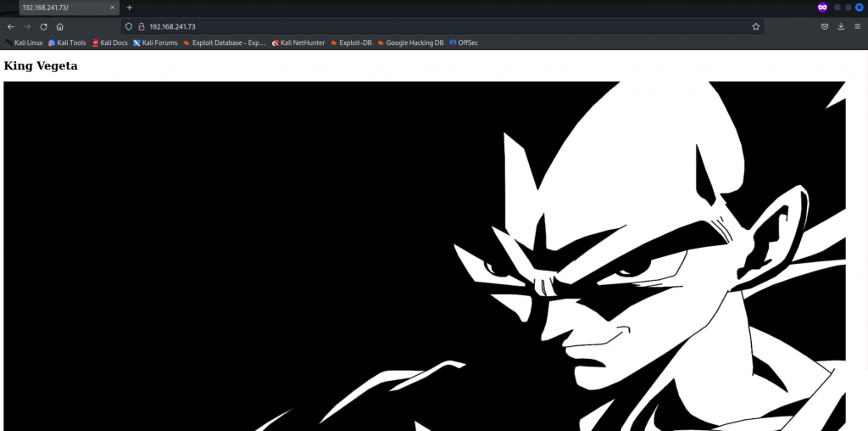Open the Kali Docs bookmark
868x431 pixels.
tap(109, 42)
